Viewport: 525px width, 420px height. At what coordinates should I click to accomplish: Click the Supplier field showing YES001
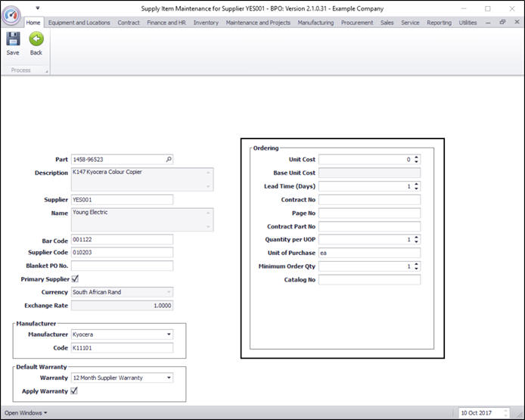(x=123, y=200)
